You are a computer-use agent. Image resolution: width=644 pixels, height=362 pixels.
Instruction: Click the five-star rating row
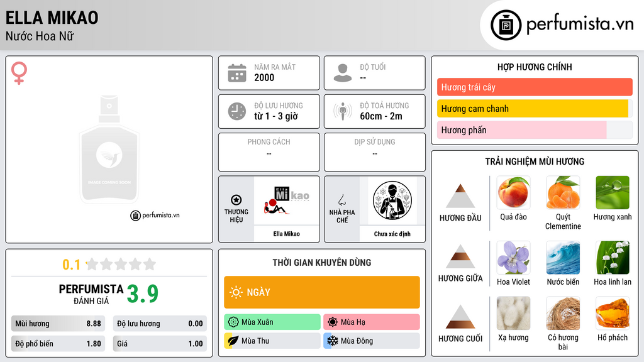(x=121, y=264)
